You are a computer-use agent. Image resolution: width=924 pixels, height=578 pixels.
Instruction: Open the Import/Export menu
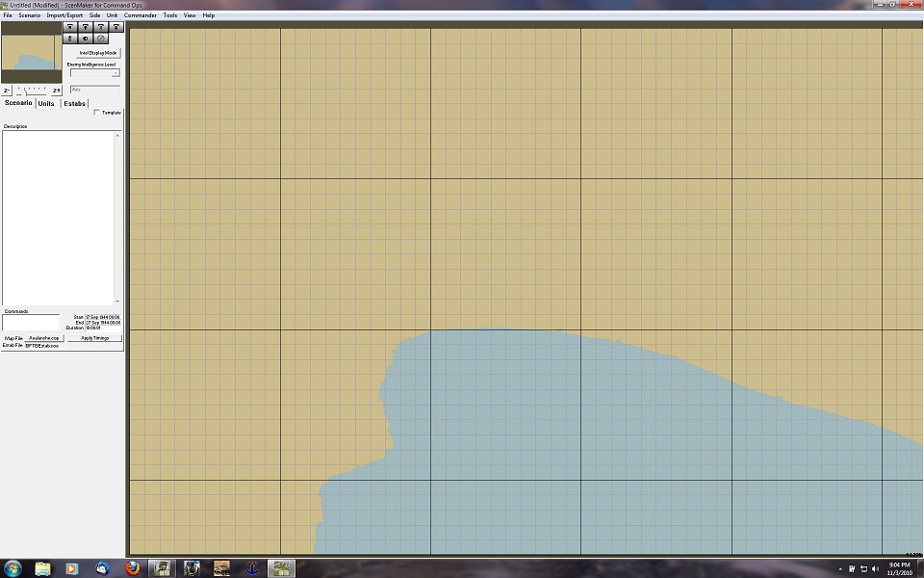(64, 15)
